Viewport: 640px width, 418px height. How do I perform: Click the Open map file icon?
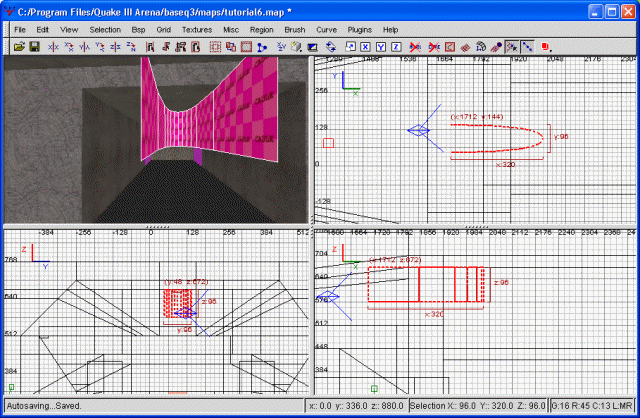coord(19,47)
